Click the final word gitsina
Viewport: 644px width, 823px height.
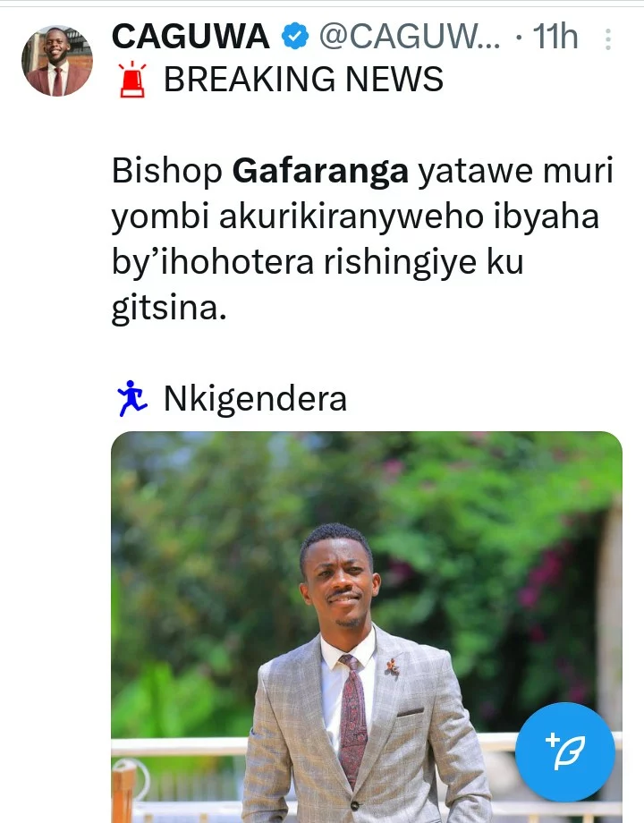[x=169, y=308]
